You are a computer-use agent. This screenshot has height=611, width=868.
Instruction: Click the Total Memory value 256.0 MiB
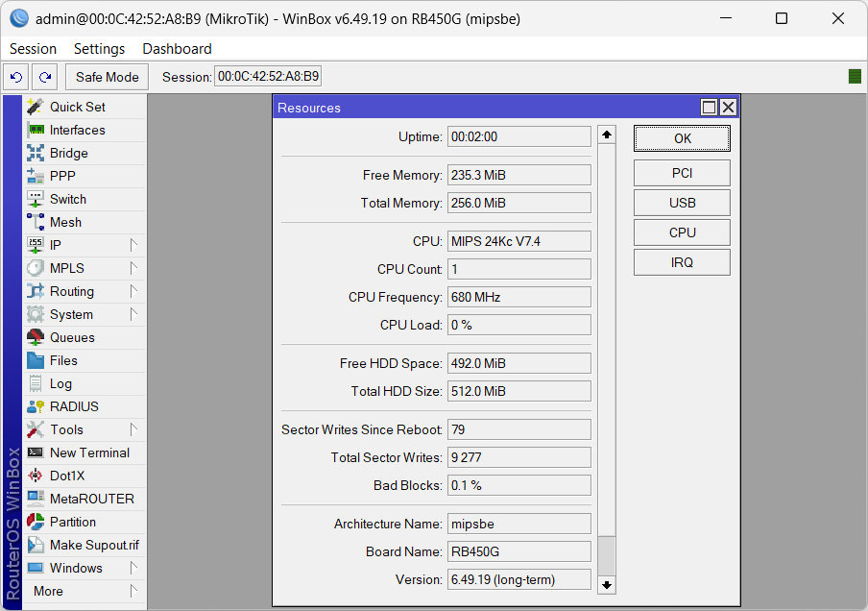point(519,203)
